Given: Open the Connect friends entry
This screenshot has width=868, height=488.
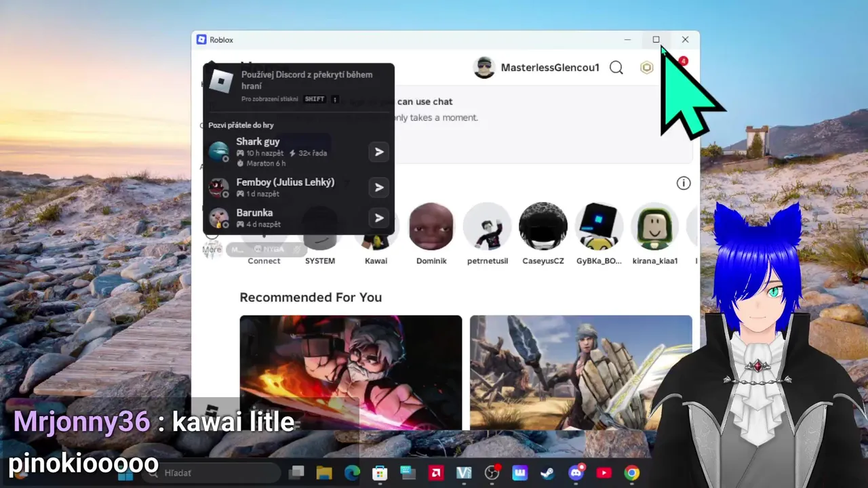Looking at the screenshot, I should [264, 261].
